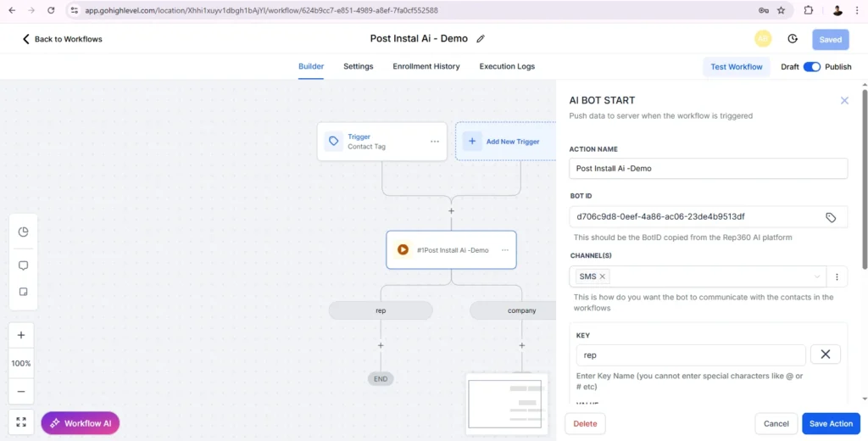
Task: Open the Trigger node three-dot menu
Action: click(x=434, y=142)
